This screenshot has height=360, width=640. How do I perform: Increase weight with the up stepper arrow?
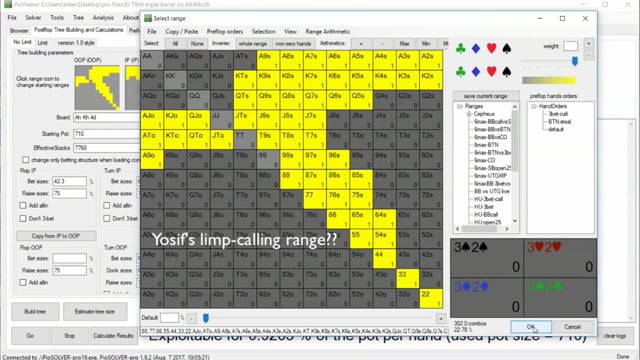click(589, 43)
